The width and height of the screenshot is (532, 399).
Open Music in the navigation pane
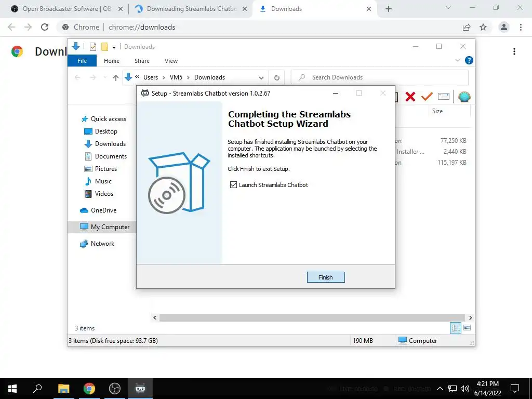pos(98,181)
